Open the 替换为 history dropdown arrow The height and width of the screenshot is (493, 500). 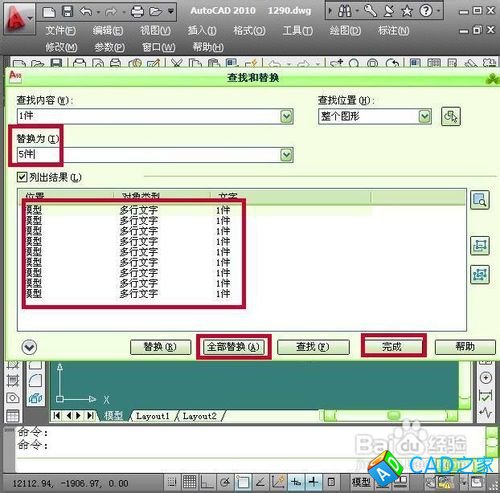click(x=287, y=155)
